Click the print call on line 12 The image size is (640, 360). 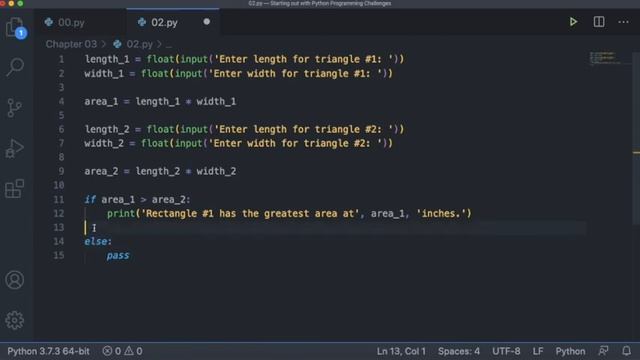(x=289, y=213)
